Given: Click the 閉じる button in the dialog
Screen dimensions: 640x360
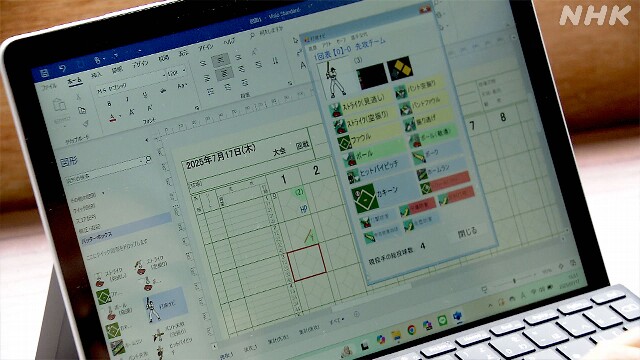Looking at the screenshot, I should [x=467, y=232].
